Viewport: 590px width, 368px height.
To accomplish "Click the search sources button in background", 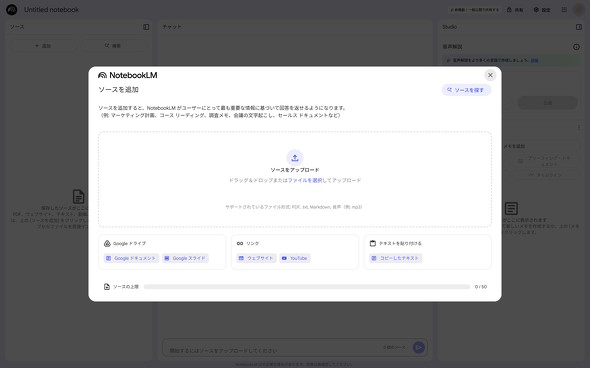I will pos(113,46).
